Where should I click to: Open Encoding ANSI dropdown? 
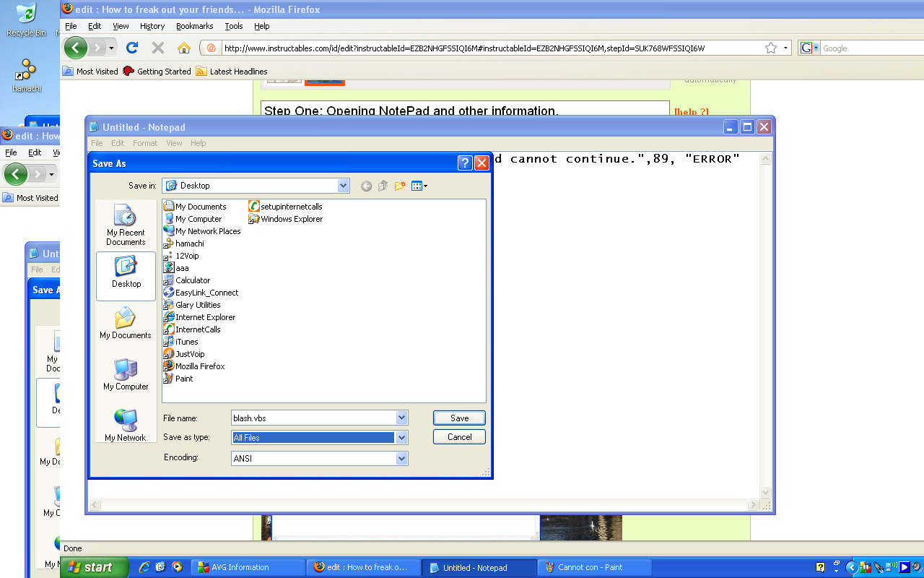point(401,458)
